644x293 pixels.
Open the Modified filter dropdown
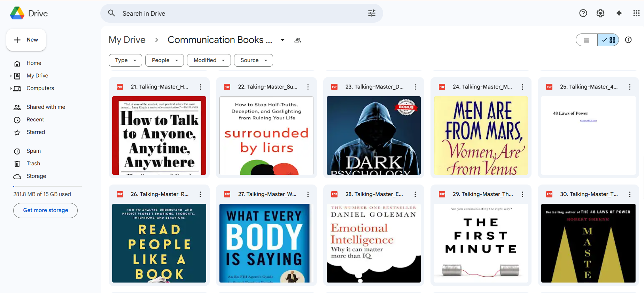point(209,60)
